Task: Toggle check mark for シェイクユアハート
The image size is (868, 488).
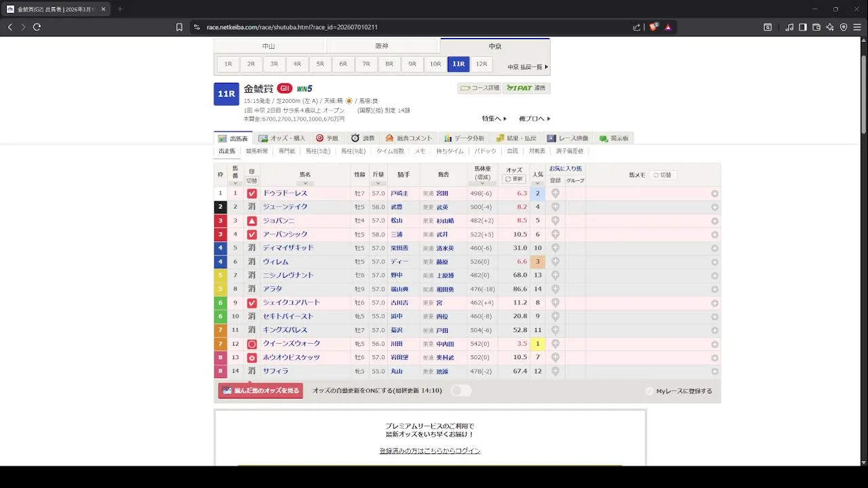Action: pyautogui.click(x=252, y=303)
